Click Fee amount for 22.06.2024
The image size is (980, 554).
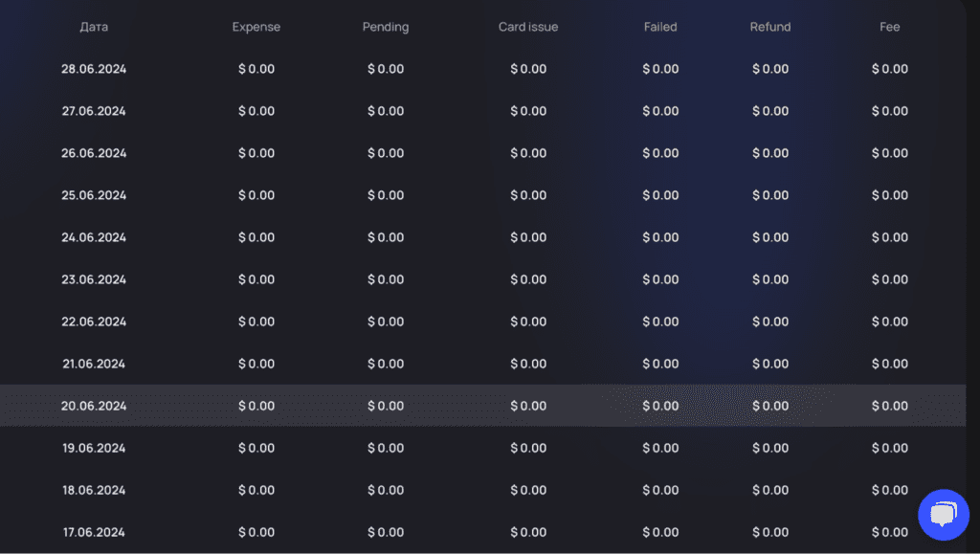click(x=890, y=321)
